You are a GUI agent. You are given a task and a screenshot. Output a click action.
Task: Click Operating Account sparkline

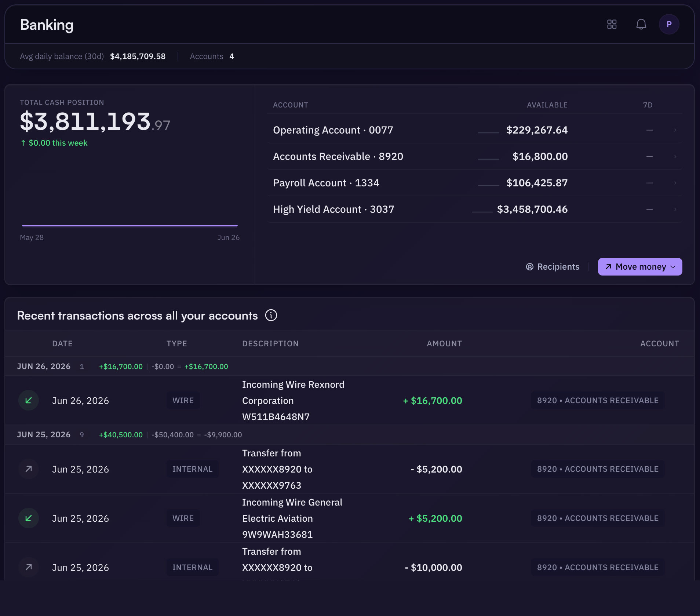[x=488, y=132]
